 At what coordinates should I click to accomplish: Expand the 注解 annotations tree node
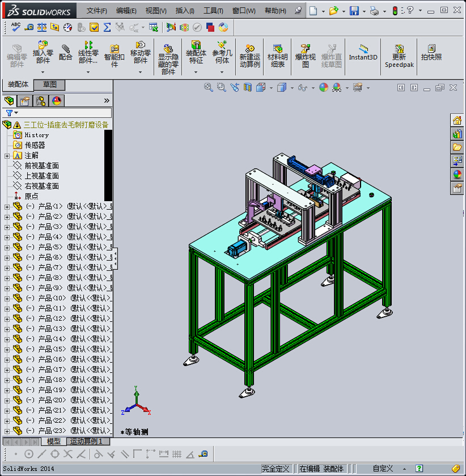click(7, 156)
